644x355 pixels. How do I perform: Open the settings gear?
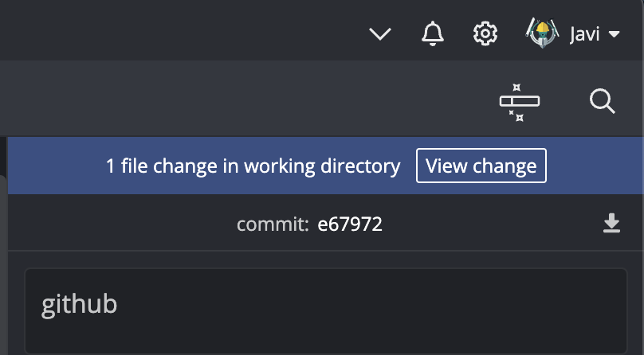(x=485, y=33)
